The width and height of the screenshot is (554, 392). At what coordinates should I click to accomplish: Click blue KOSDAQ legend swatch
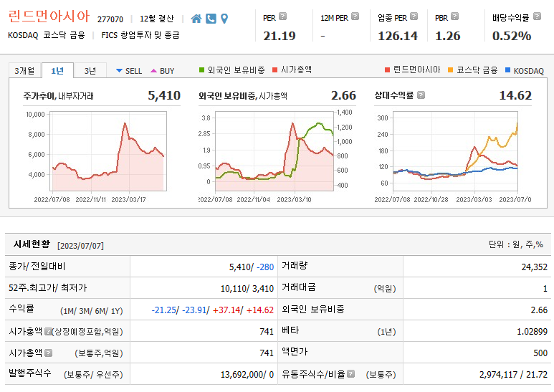tap(507, 70)
